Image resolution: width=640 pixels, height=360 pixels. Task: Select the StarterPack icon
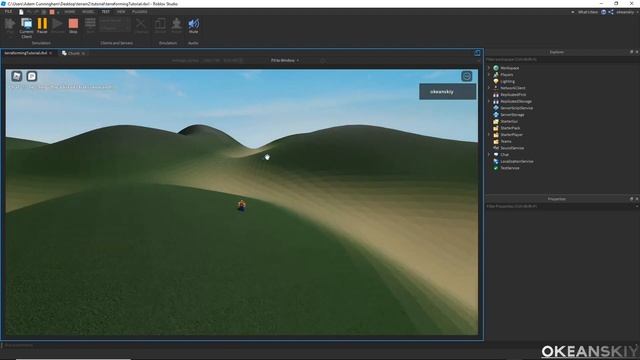496,128
